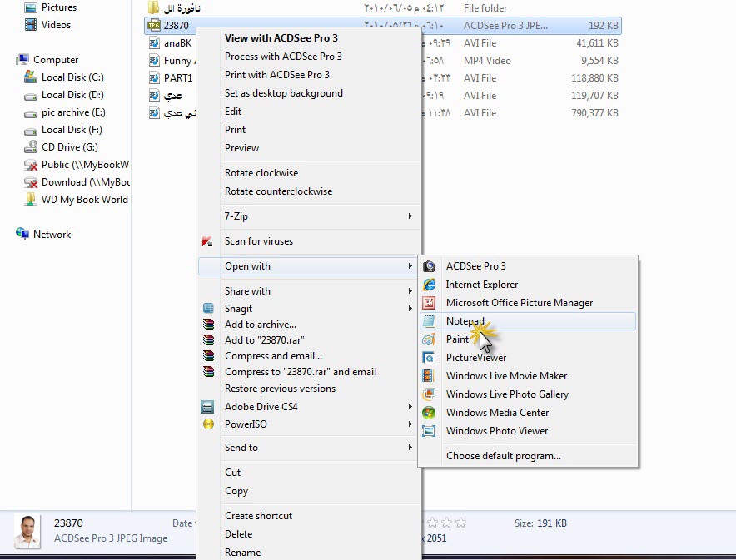Screen dimensions: 736x560
Task: Open Local Disk (C:) in navigation pane
Action: (x=72, y=77)
